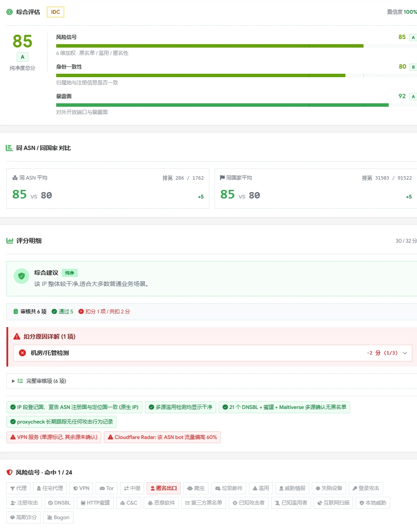Click the 第三方黑名单 chip

pos(204,503)
